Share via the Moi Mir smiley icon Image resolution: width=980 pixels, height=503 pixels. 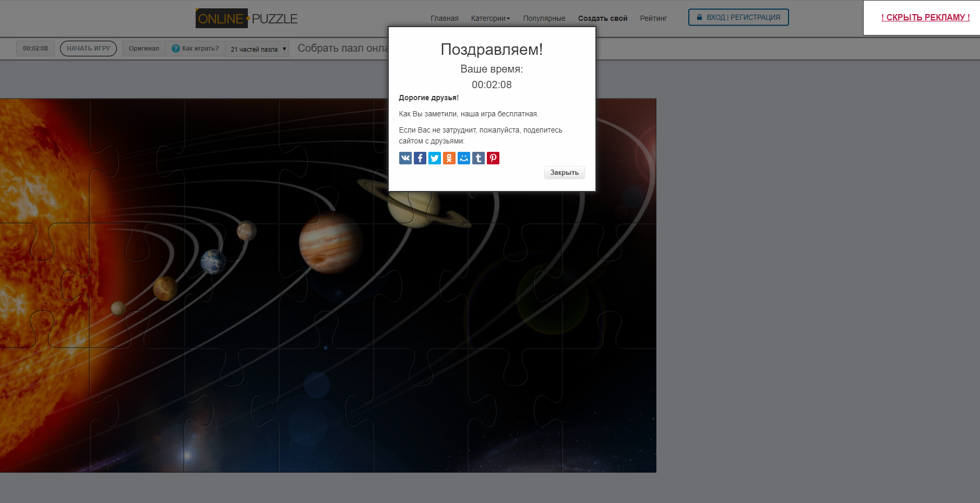(x=464, y=158)
